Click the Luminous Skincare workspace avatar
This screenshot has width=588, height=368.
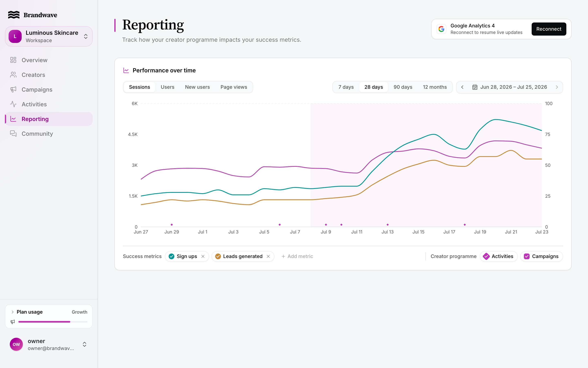pyautogui.click(x=15, y=37)
